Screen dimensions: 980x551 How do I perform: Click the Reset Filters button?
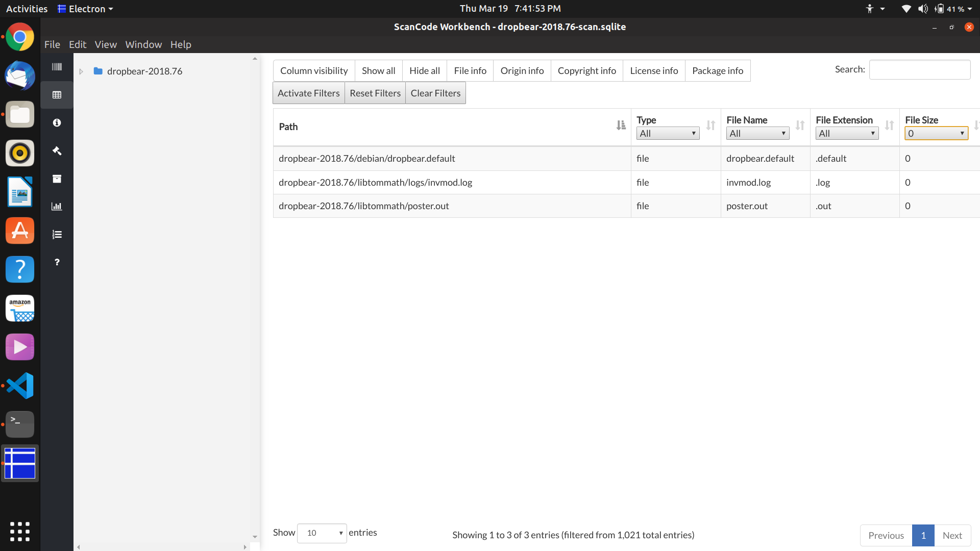pyautogui.click(x=375, y=93)
